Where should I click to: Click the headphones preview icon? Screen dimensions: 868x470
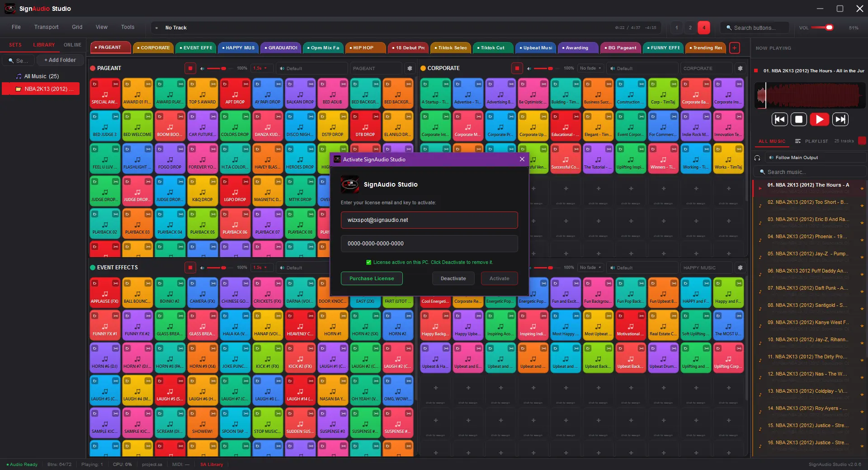[x=757, y=158]
